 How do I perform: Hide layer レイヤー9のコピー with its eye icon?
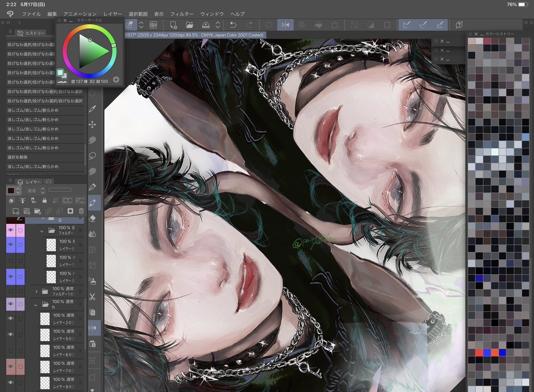point(10,382)
